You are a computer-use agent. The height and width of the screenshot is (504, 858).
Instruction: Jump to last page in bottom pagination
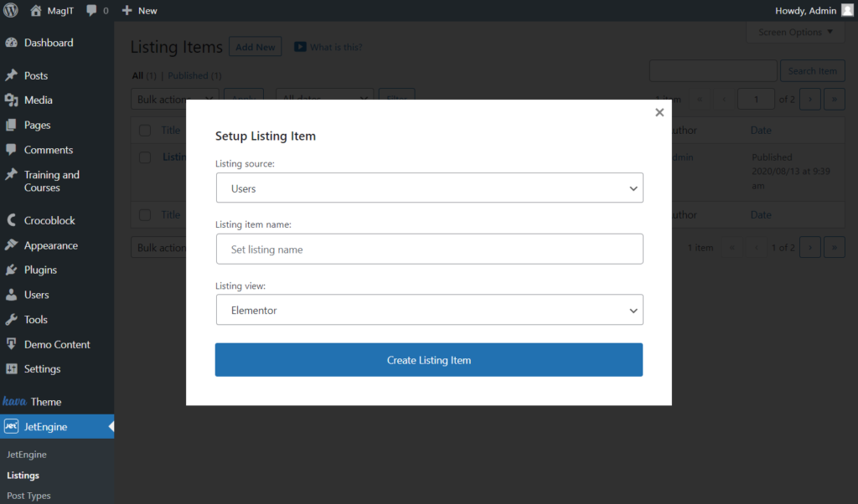pyautogui.click(x=835, y=248)
